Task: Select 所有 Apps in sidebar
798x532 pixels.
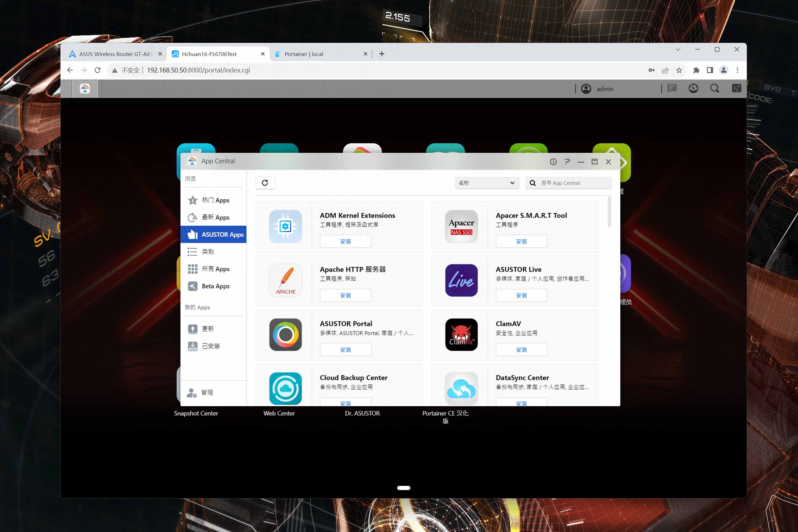Action: point(213,269)
